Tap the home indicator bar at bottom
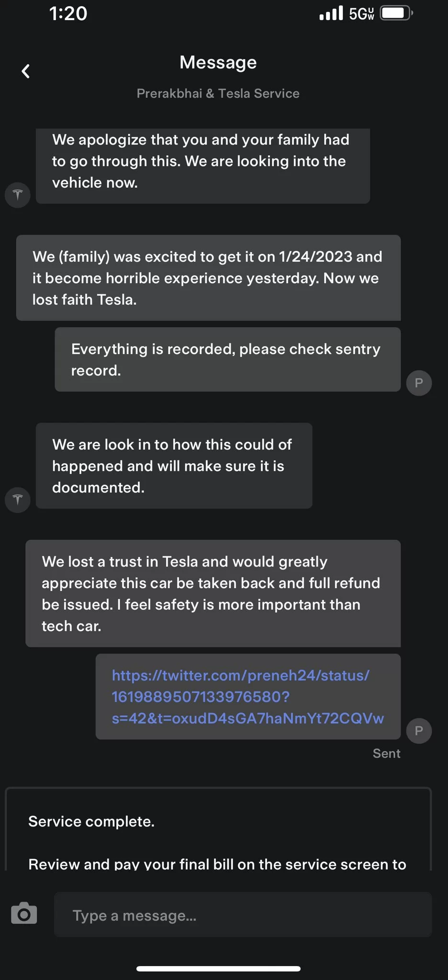The image size is (448, 980). click(218, 969)
